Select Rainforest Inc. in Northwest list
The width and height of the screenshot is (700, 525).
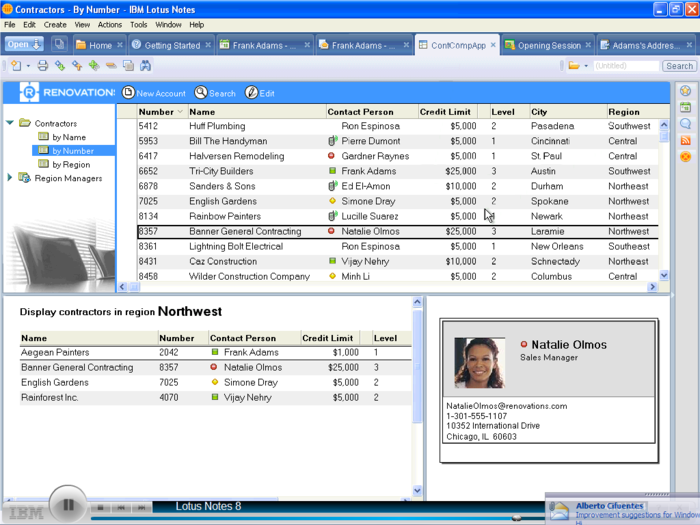(216, 397)
